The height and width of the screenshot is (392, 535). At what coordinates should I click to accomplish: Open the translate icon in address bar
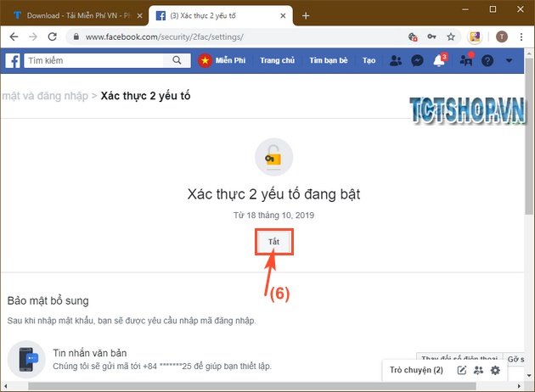413,36
